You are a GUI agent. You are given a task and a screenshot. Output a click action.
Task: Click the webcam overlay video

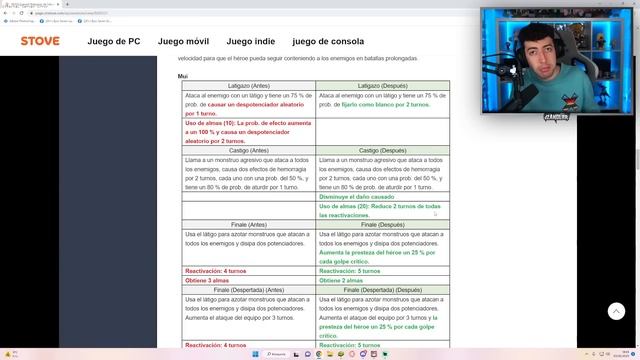[x=556, y=61]
